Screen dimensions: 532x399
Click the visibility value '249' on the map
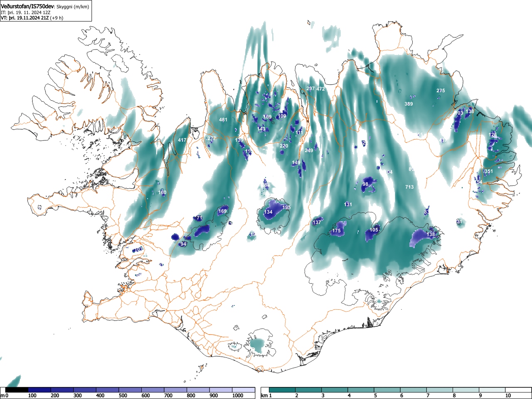point(309,150)
